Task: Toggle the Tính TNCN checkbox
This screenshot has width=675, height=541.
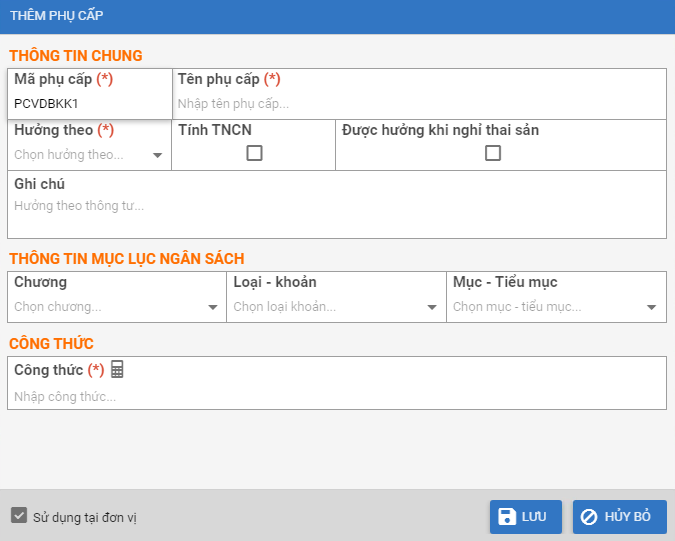Action: (254, 153)
